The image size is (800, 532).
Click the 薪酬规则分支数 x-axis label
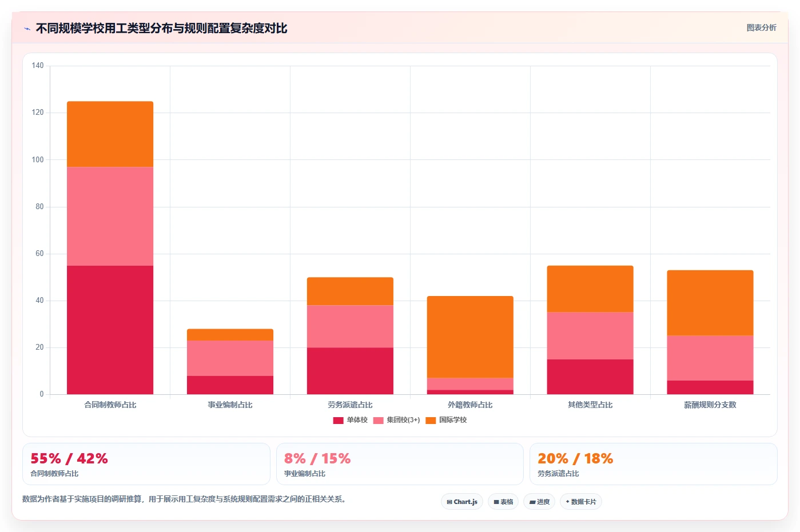click(710, 405)
